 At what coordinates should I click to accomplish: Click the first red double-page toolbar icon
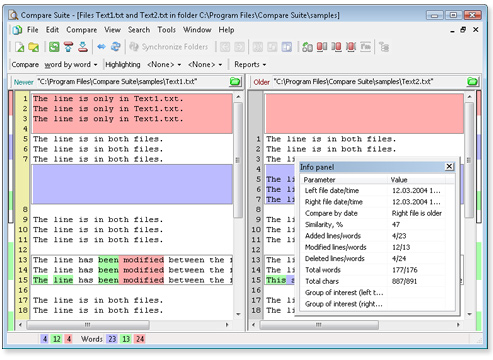click(x=322, y=47)
